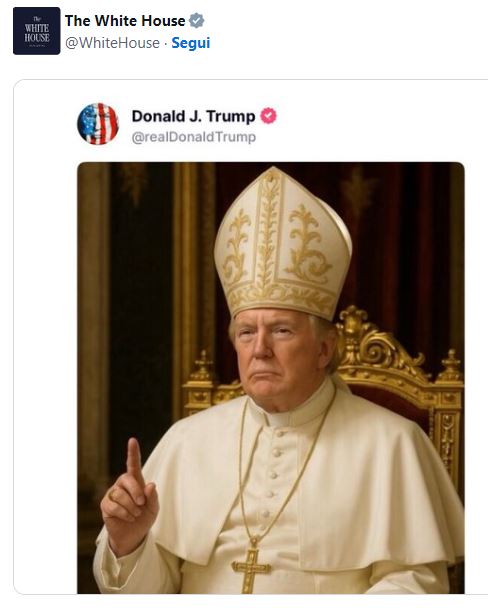488x608 pixels.
Task: Open The White House profile avatar
Action: point(36,31)
